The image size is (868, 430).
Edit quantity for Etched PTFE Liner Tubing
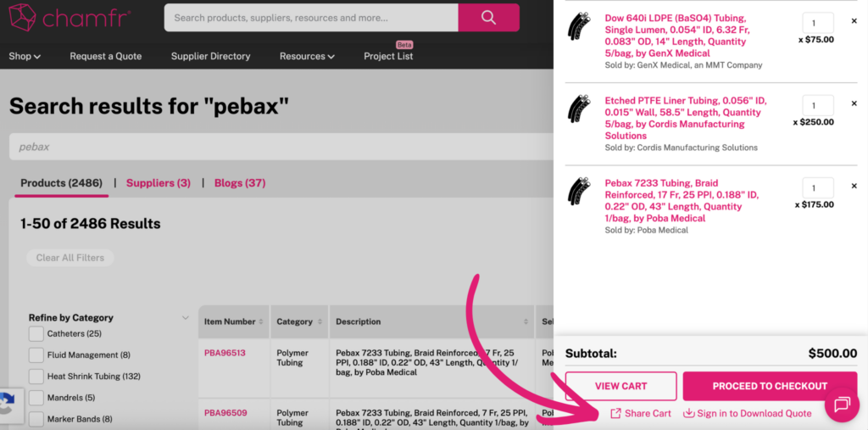coord(818,106)
